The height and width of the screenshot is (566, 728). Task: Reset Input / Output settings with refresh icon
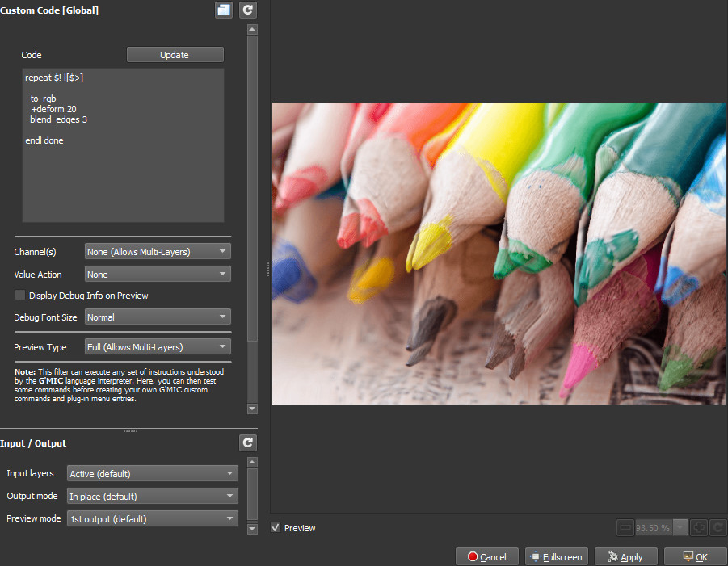248,443
